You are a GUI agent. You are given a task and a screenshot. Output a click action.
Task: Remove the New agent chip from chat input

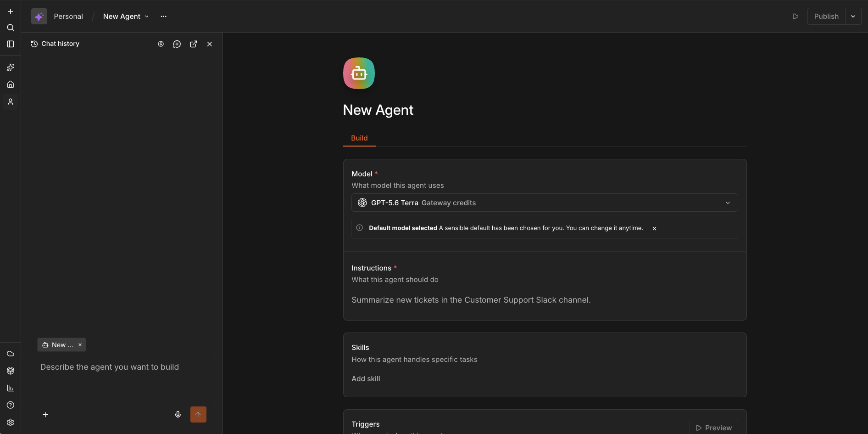click(80, 345)
